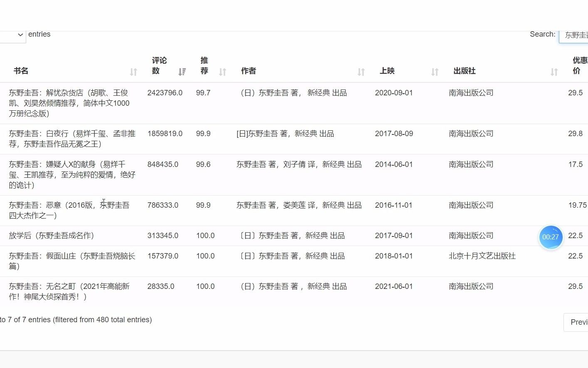Select the comment count 313345.0
588x368 pixels.
tap(163, 236)
